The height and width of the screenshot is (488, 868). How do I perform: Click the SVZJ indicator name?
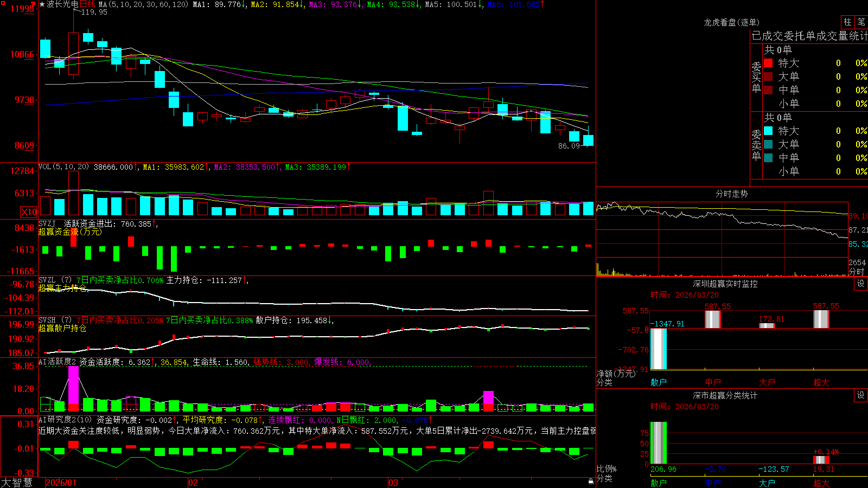click(47, 224)
